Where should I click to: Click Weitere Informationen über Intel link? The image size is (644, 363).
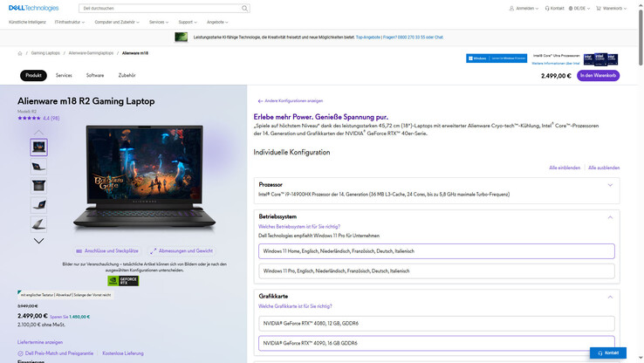pyautogui.click(x=556, y=64)
